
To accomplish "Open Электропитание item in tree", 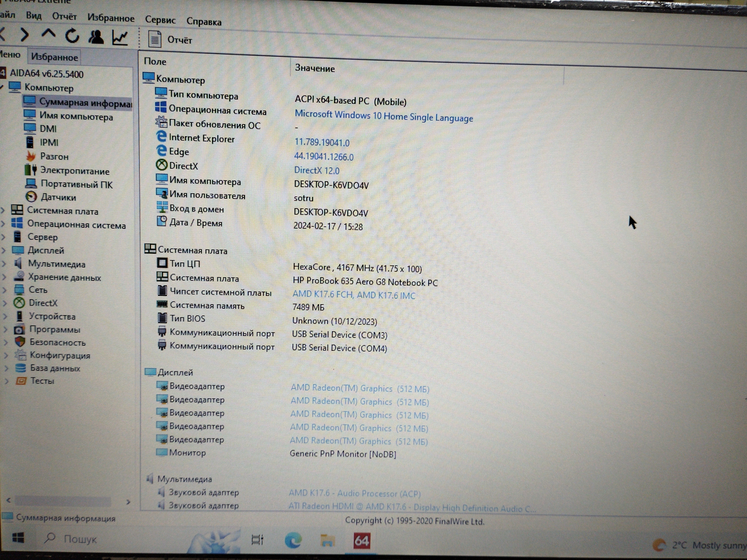I will (75, 171).
